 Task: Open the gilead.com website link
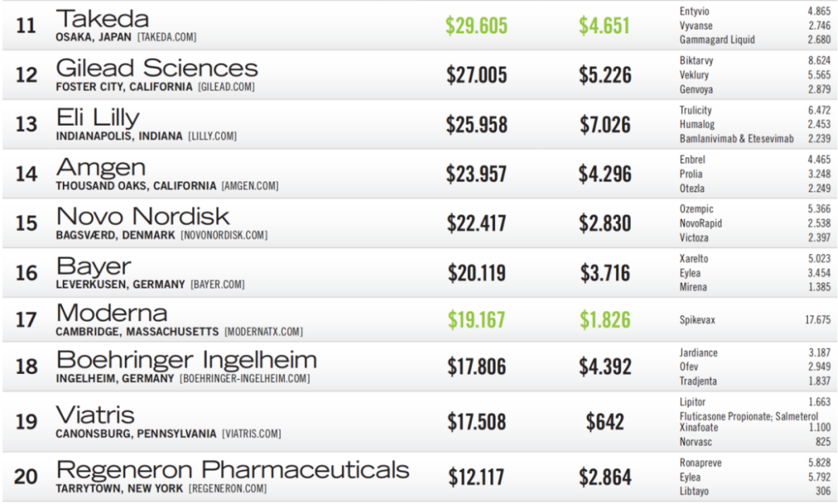pyautogui.click(x=226, y=87)
